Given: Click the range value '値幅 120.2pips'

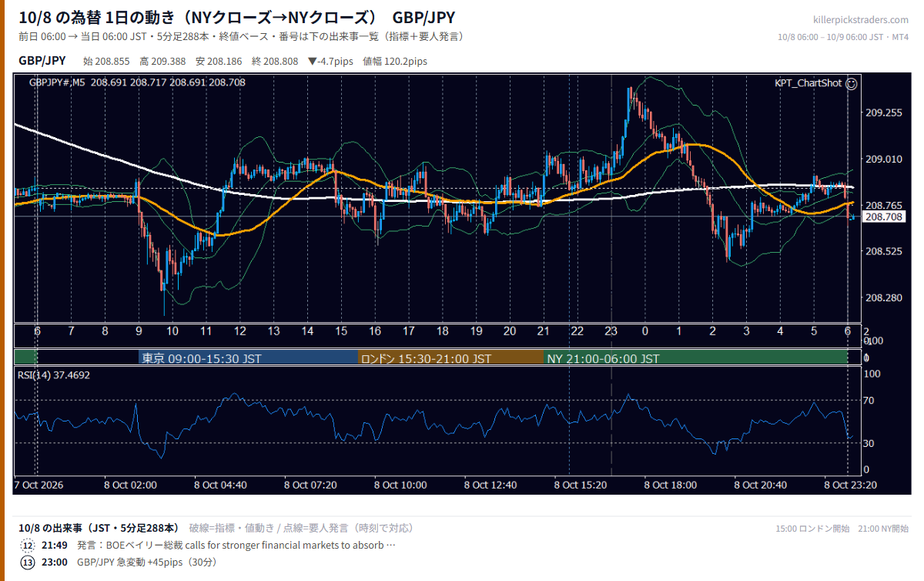Looking at the screenshot, I should pos(395,61).
